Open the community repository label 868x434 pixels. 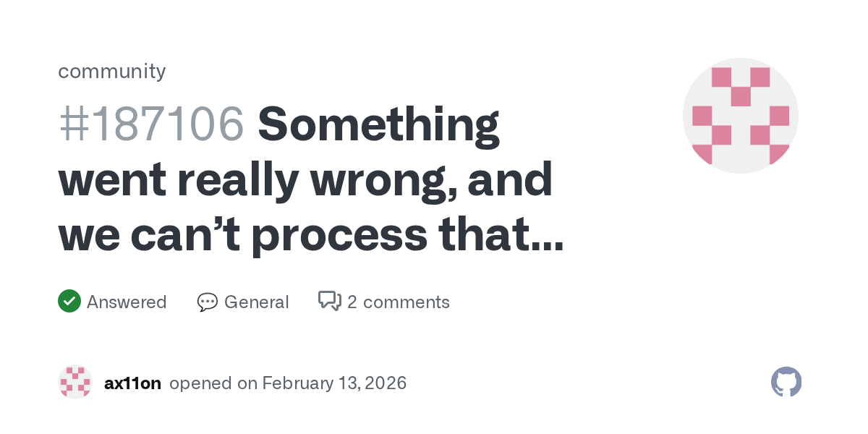point(111,71)
